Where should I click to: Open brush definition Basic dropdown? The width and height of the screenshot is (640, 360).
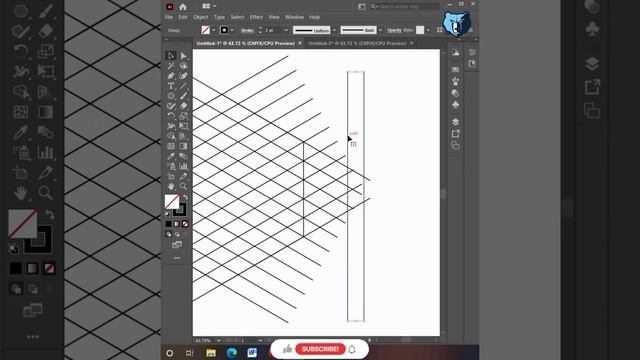pos(380,30)
